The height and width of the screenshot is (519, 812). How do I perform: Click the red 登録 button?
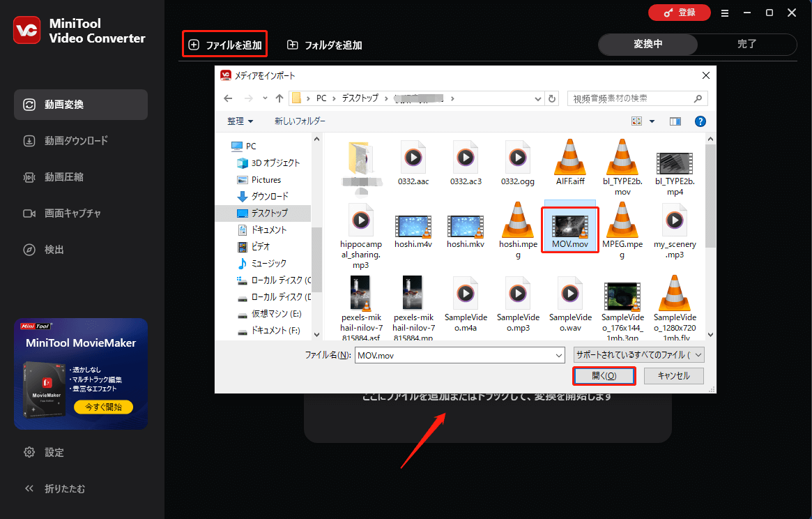point(680,13)
